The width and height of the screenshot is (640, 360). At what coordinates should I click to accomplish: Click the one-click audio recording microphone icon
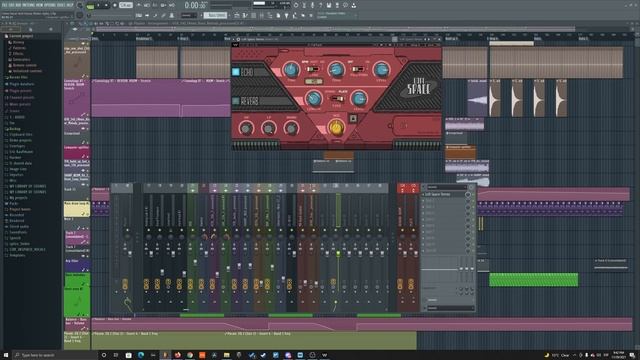click(312, 5)
